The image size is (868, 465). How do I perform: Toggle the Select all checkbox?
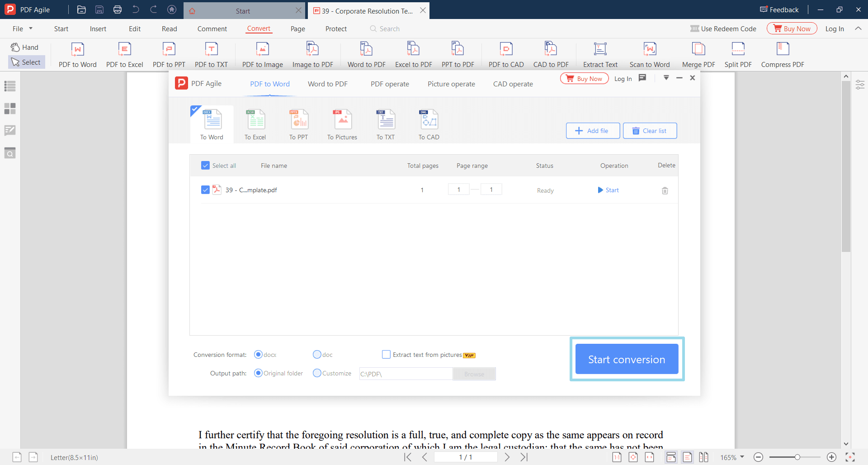(205, 166)
